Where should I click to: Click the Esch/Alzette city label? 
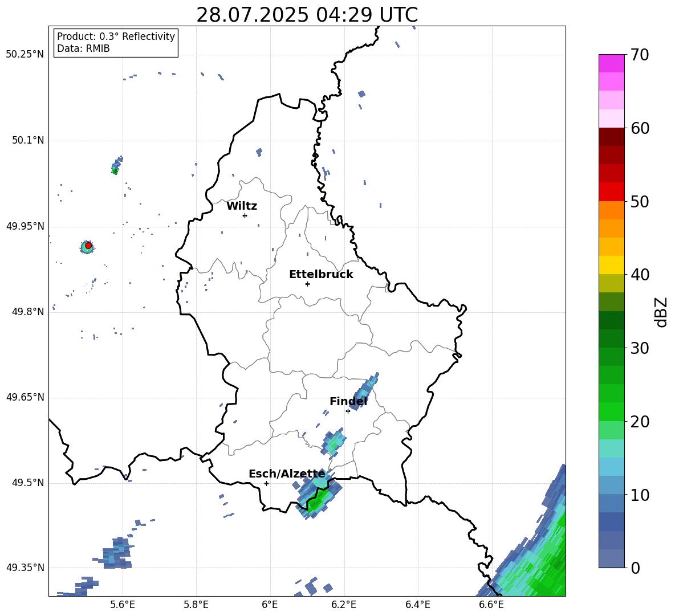coord(287,474)
